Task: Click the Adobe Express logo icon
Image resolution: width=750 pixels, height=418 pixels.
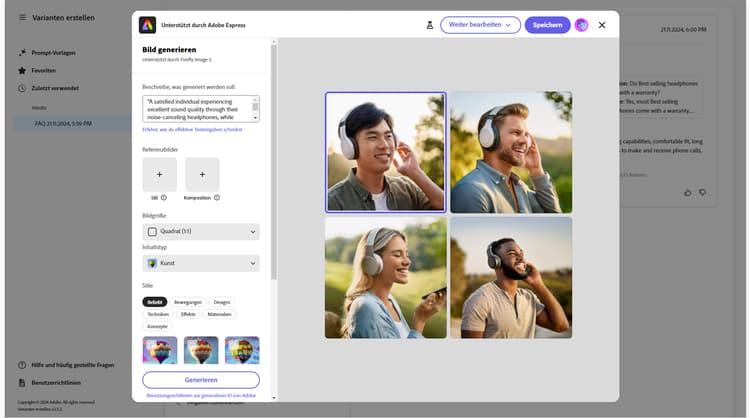Action: (x=147, y=25)
